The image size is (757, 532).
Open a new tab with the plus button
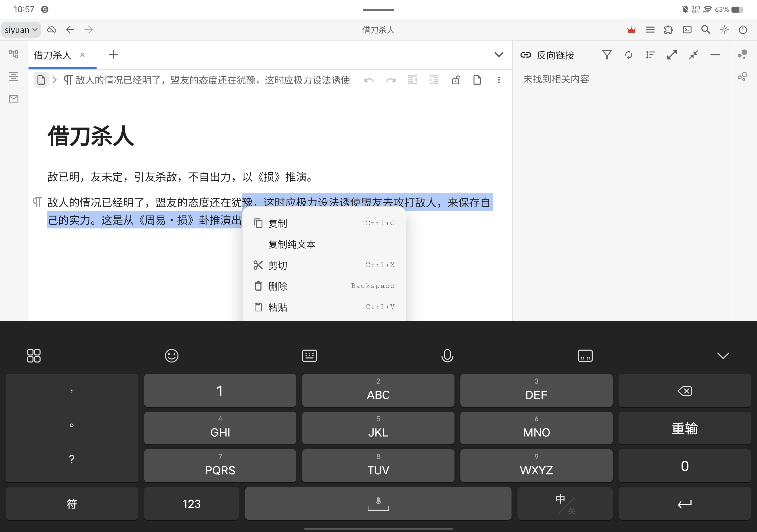[x=114, y=55]
